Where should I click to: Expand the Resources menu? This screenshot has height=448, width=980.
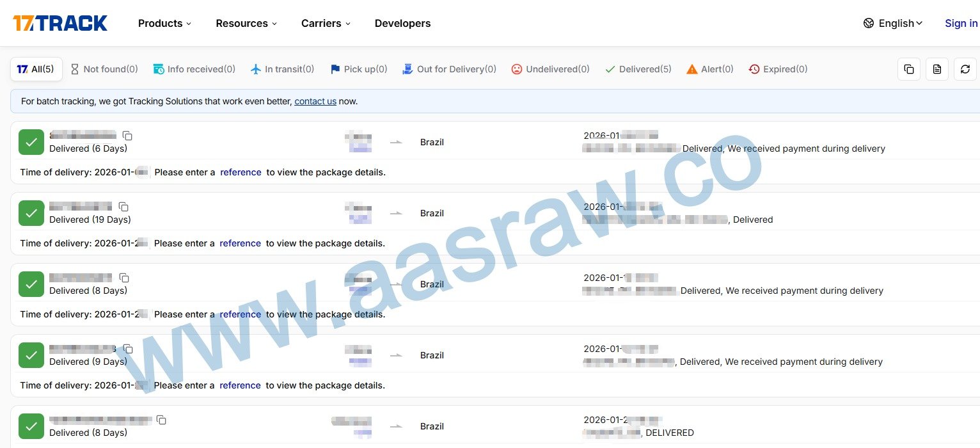click(x=246, y=23)
